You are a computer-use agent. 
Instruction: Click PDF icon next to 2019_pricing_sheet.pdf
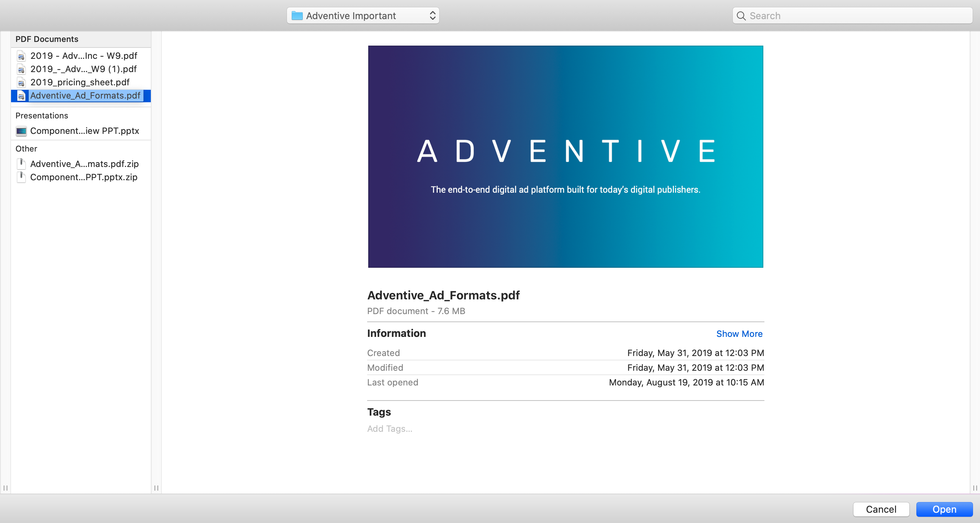(x=21, y=82)
